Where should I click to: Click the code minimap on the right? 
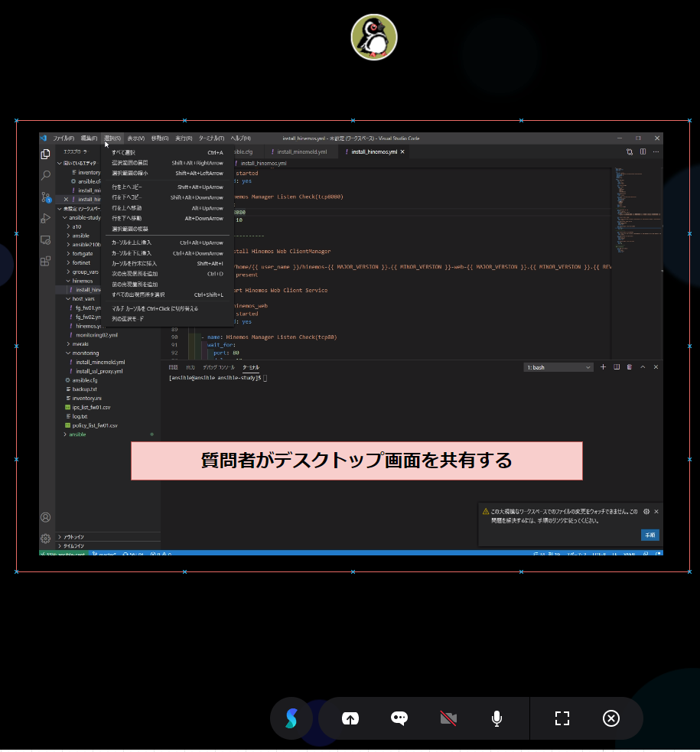638,211
